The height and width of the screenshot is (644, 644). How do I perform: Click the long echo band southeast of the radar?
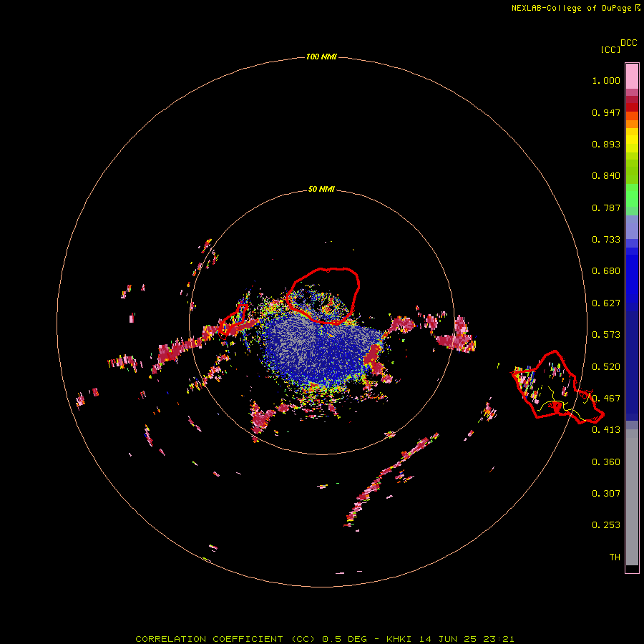tap(390, 482)
